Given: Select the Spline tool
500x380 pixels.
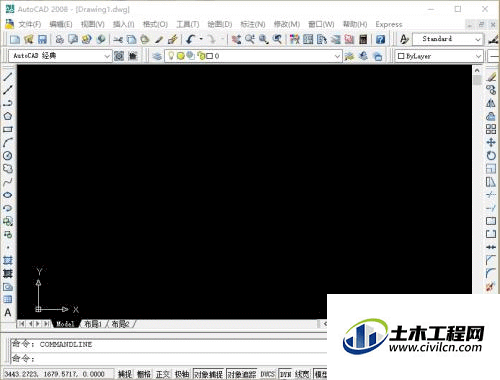Looking at the screenshot, I should click(8, 182).
